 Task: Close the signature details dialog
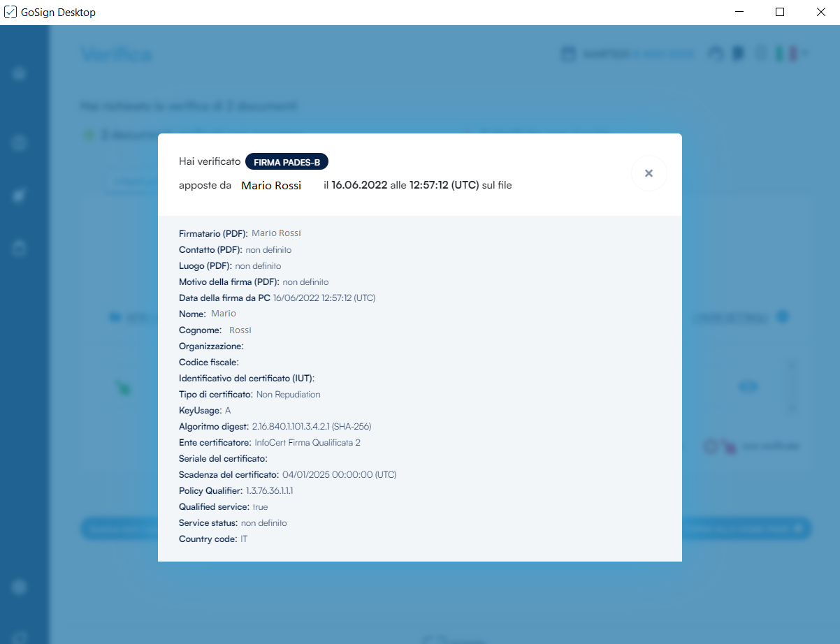click(649, 173)
